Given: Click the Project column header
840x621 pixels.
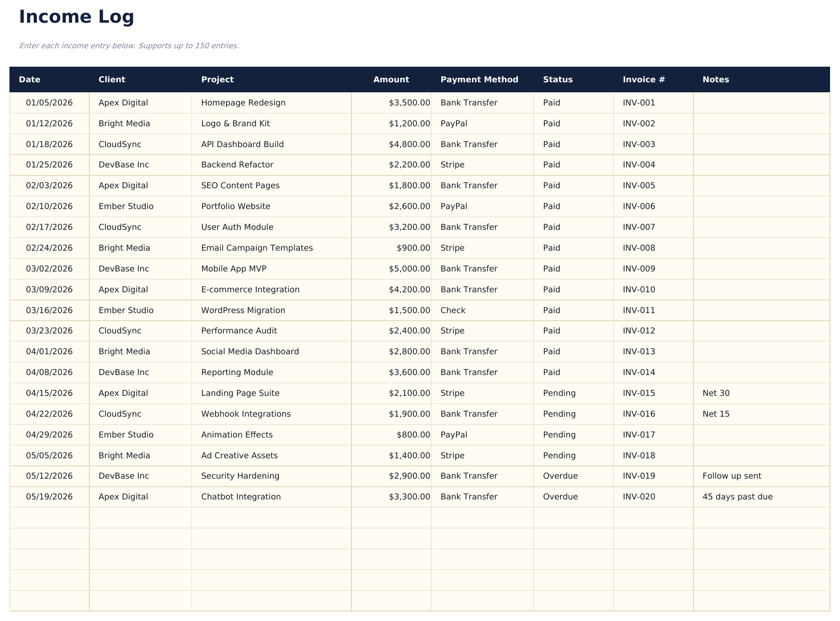Looking at the screenshot, I should coord(217,79).
